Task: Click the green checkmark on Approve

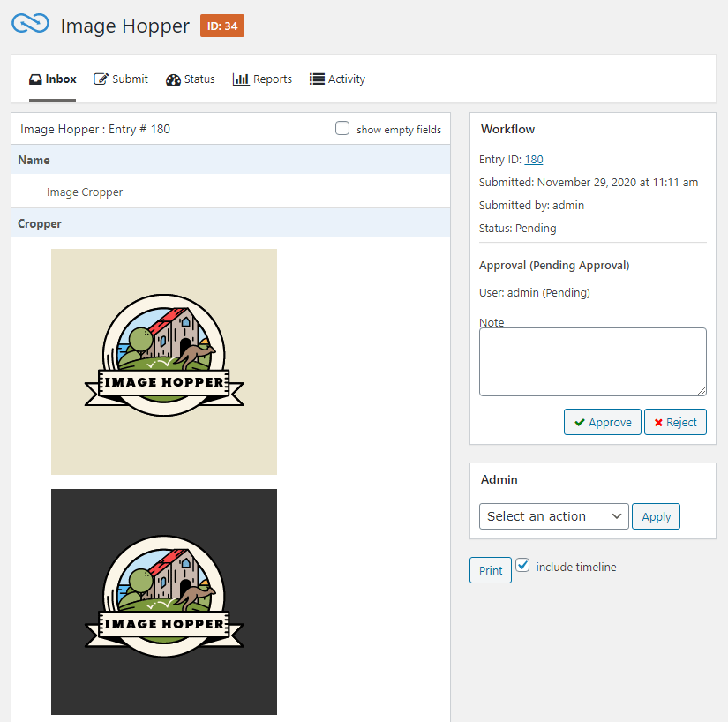Action: 580,422
